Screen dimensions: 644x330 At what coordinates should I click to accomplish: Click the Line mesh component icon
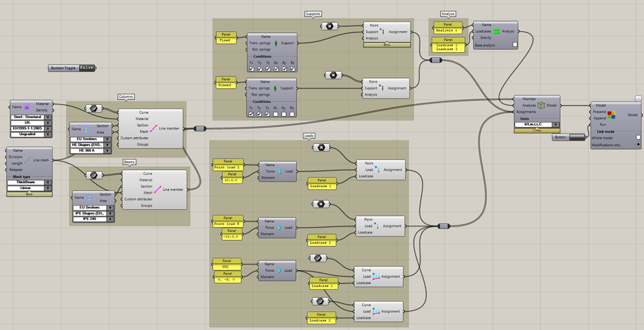(28, 160)
